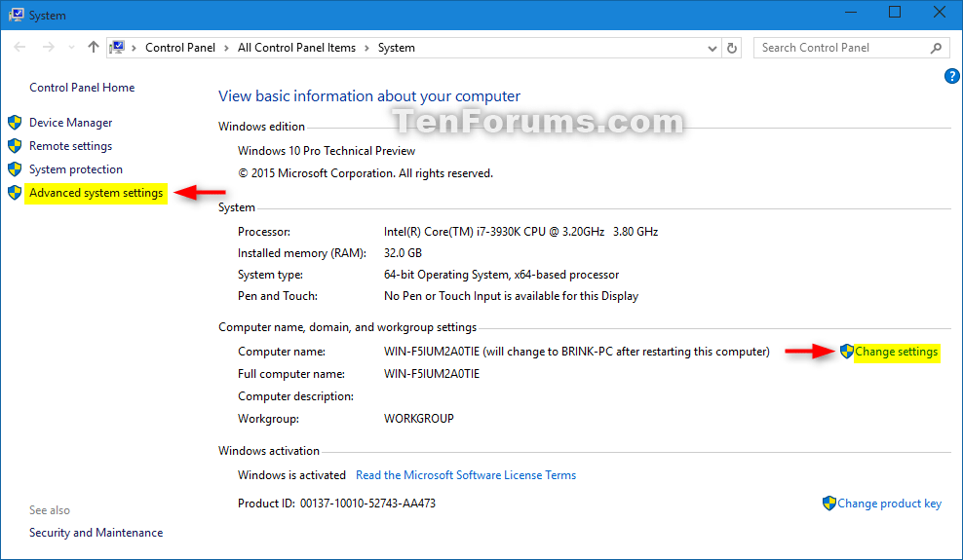Click the shield icon beside Device Manager
The width and height of the screenshot is (963, 560).
tap(15, 123)
